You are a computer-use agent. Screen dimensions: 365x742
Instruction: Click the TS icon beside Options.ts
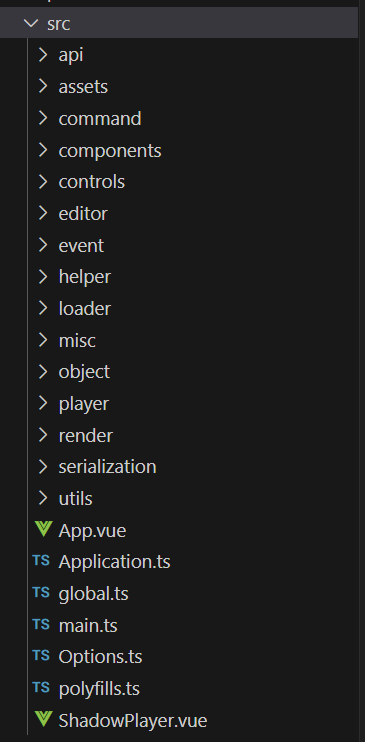[41, 656]
